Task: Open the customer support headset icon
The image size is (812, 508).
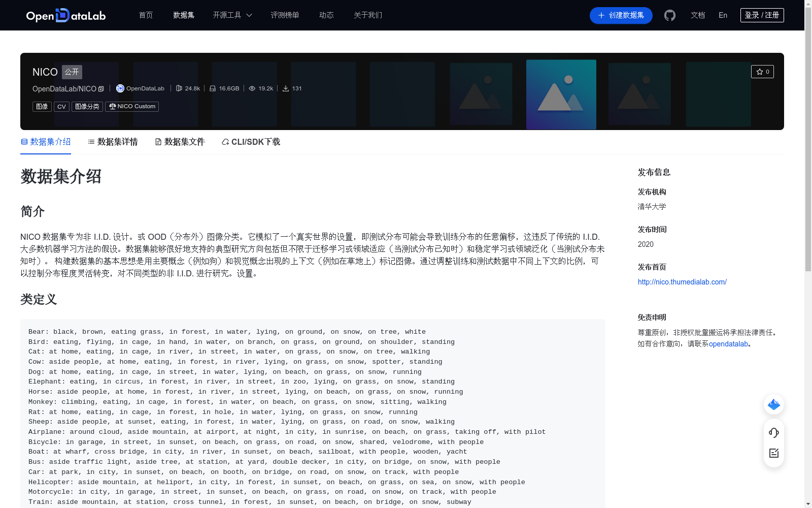Action: 774,433
